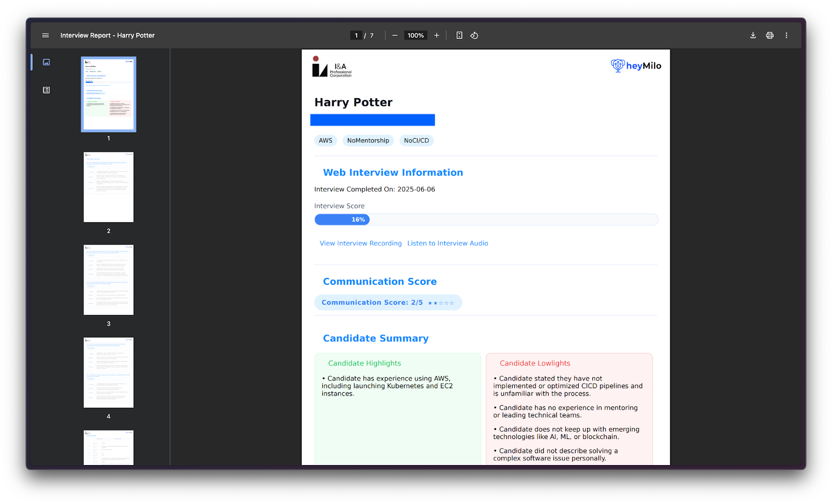Print the document using printer icon
This screenshot has width=832, height=504.
(x=770, y=35)
